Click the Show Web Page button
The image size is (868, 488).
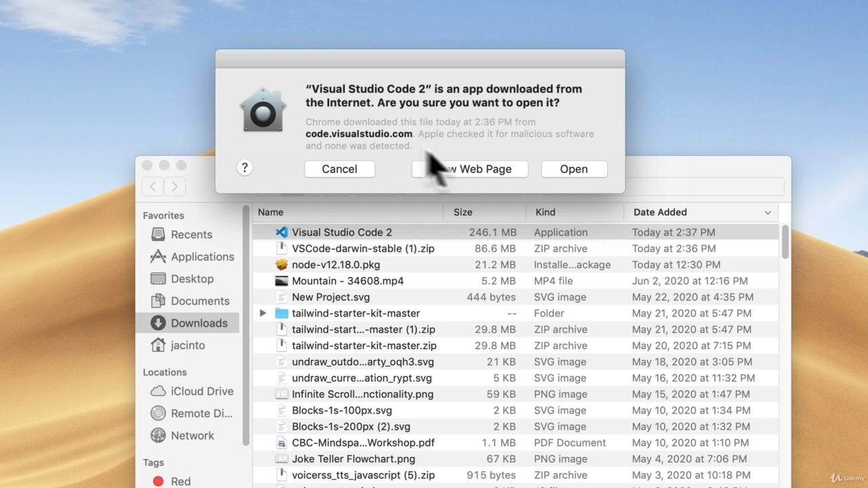[470, 169]
